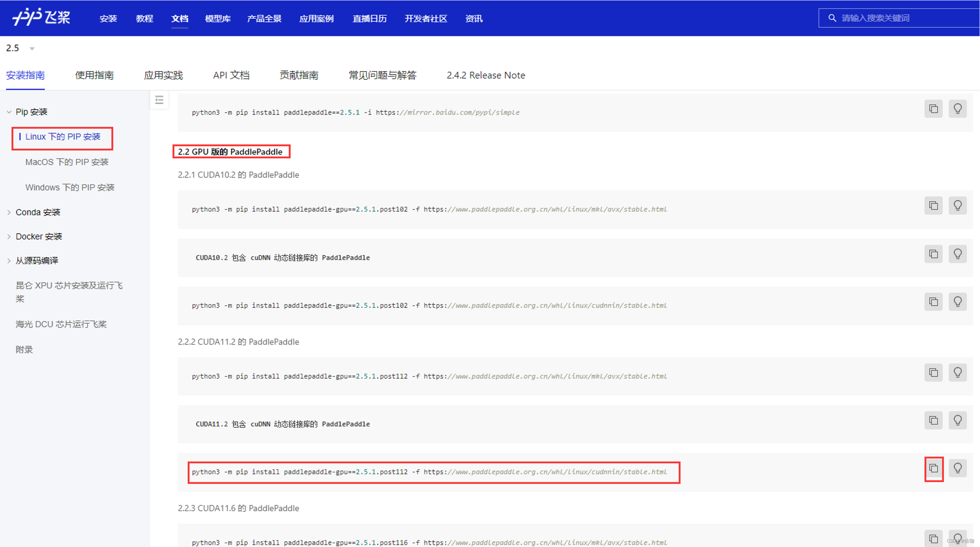Select Windows 下的 PIP 安装 in sidebar
This screenshot has height=547, width=980.
(x=70, y=188)
